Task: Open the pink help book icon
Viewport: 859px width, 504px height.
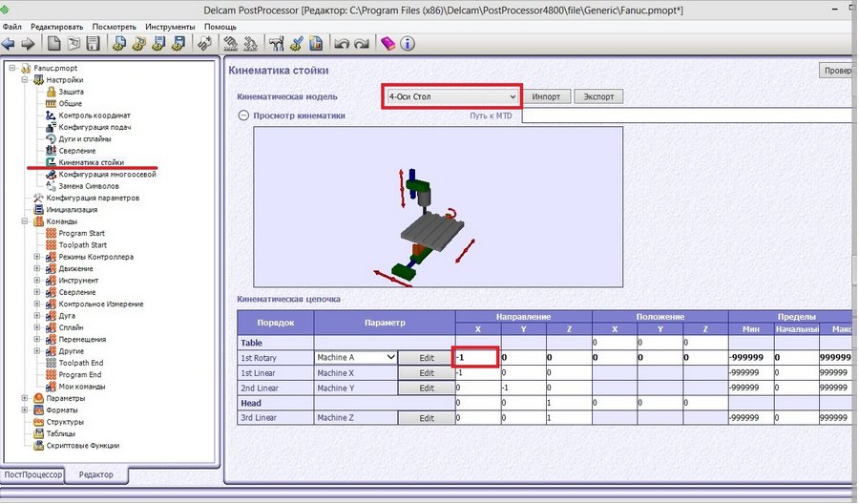Action: (x=388, y=44)
